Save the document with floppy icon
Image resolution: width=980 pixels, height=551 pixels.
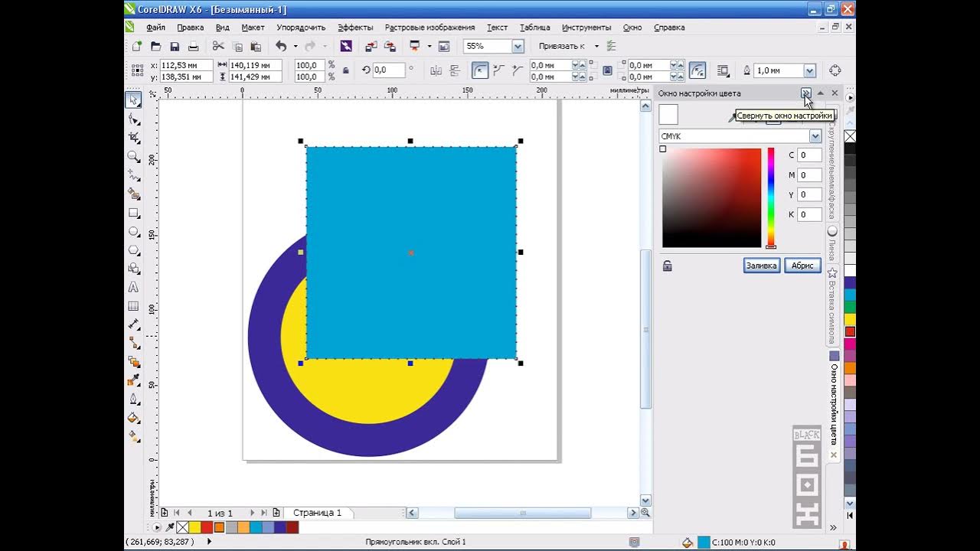coord(175,46)
